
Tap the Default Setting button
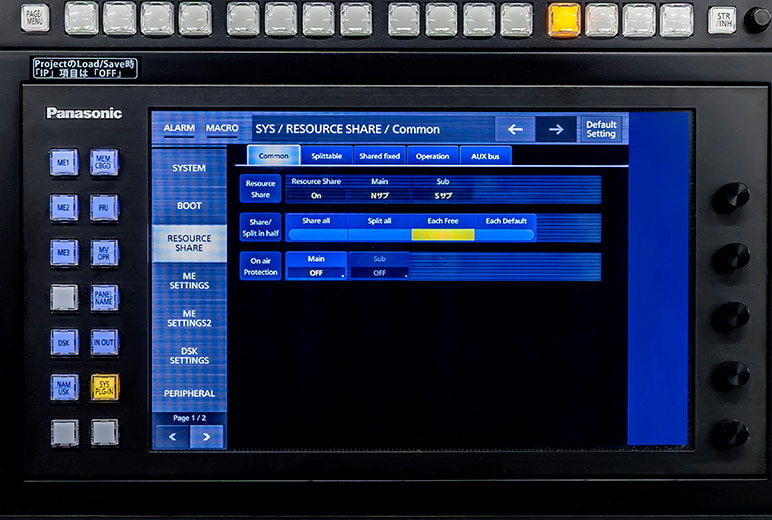point(601,129)
